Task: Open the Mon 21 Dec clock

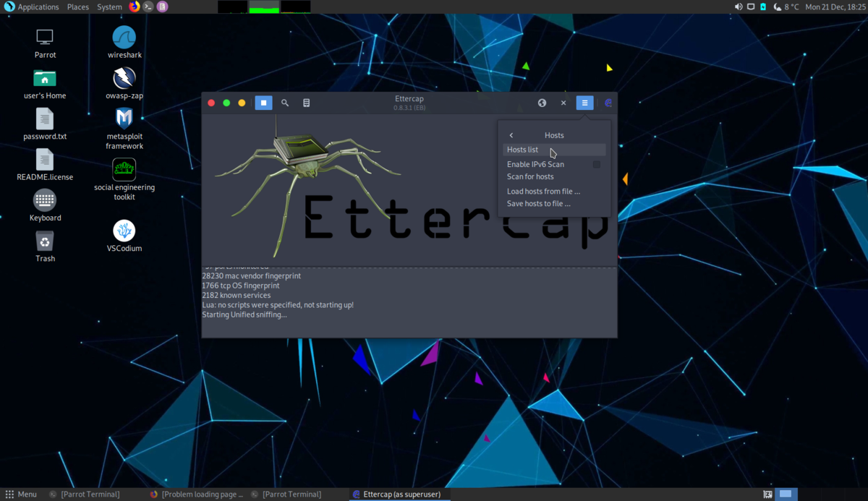Action: pyautogui.click(x=835, y=7)
